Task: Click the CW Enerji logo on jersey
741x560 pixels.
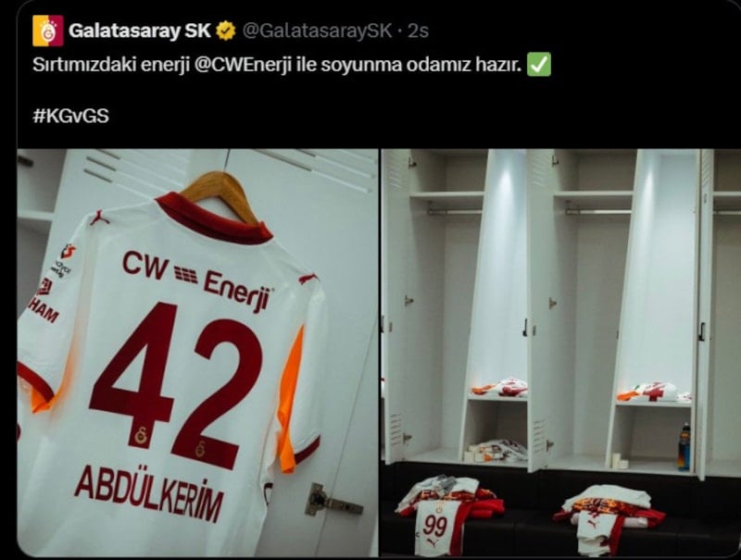Action: (197, 280)
